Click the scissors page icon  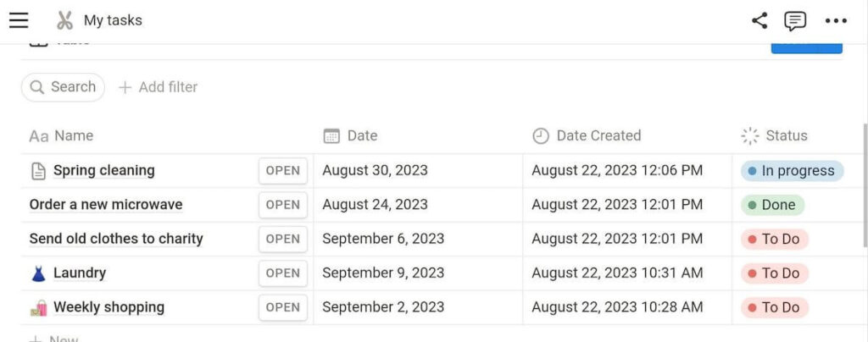coord(65,20)
